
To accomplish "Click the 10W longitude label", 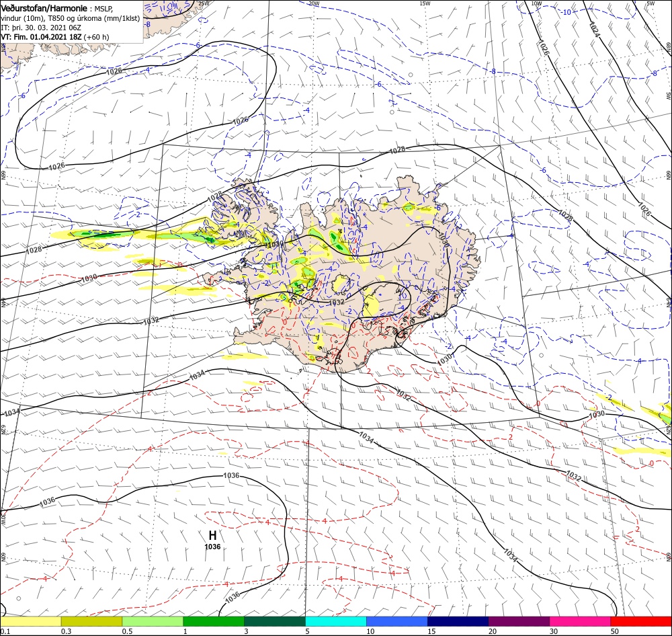I will click(x=536, y=3).
